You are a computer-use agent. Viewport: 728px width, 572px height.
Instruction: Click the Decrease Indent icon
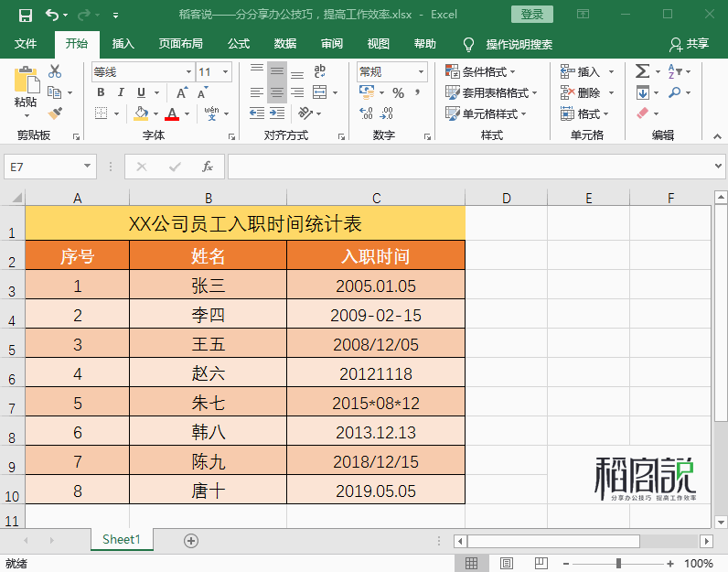point(257,113)
